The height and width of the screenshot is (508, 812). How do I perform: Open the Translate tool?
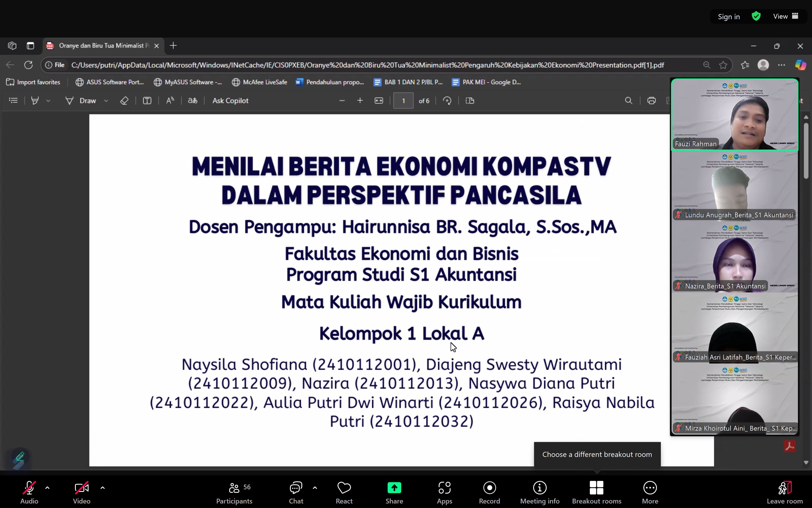[193, 100]
